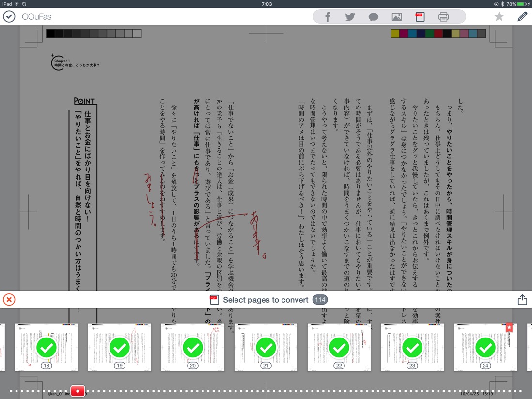Deselect page 23 checkmark
Screen dimensions: 532x399
click(x=412, y=348)
